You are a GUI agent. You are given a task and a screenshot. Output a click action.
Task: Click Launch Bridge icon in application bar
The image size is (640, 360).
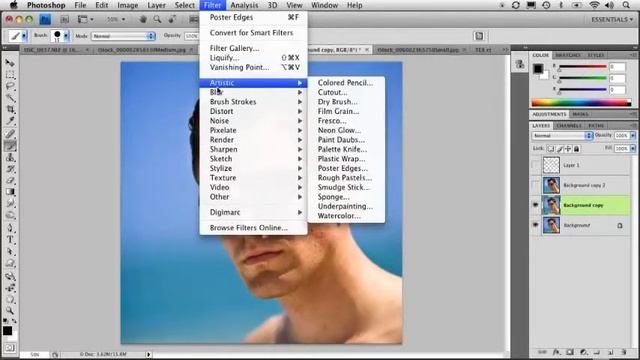tap(45, 19)
